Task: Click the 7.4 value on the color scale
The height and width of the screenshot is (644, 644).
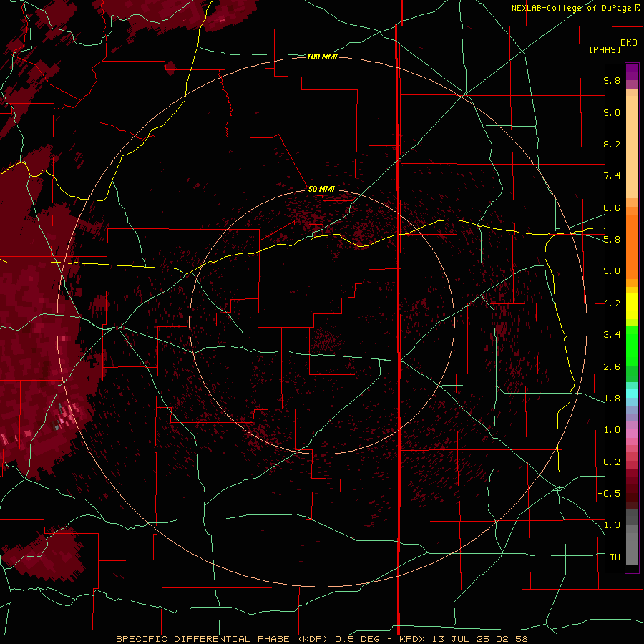Action: pos(612,176)
